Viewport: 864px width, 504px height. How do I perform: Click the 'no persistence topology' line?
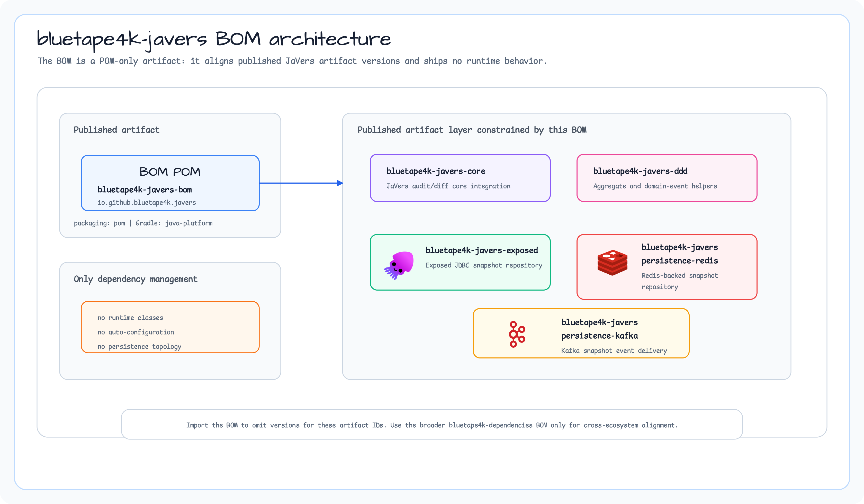[x=140, y=347]
